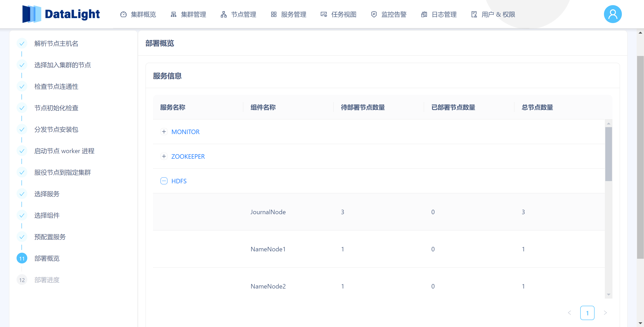Open the 节点管理 menu
644x327 pixels.
[238, 15]
